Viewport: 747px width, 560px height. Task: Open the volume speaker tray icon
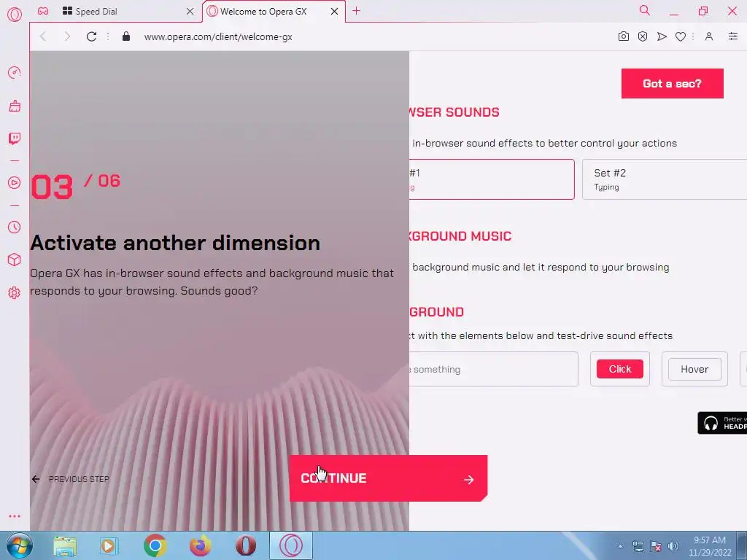pos(673,546)
